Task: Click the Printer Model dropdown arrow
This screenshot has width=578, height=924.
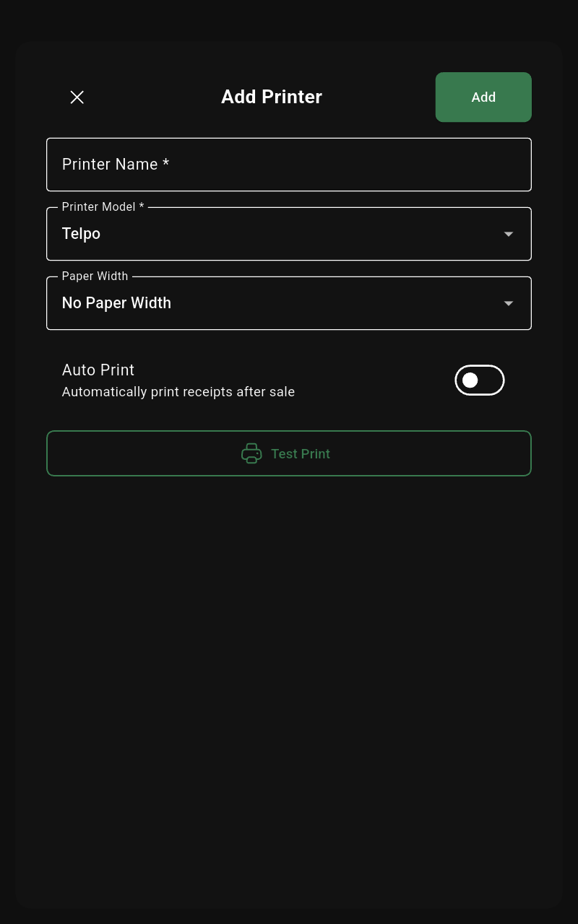Action: 509,234
